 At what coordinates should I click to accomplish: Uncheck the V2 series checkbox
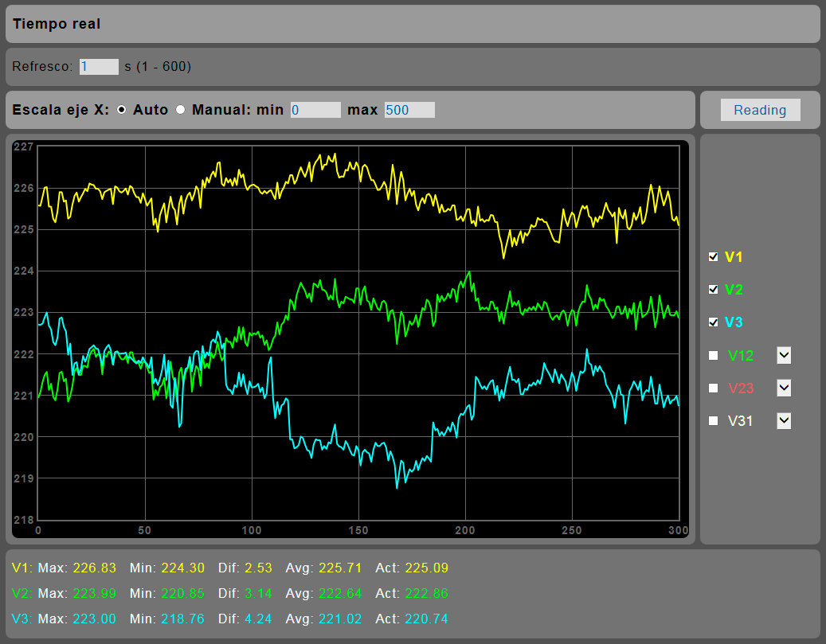[x=713, y=290]
